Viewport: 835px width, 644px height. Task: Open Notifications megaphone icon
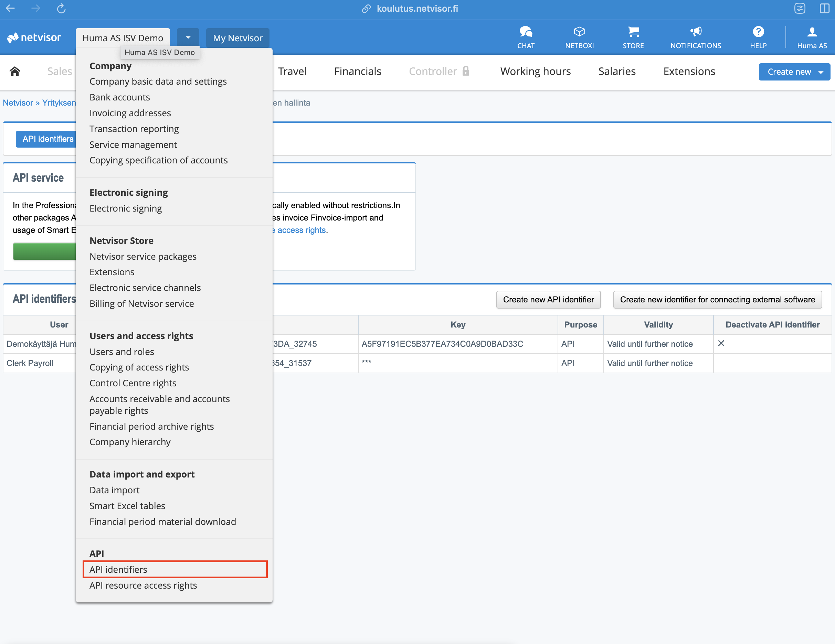[696, 37]
